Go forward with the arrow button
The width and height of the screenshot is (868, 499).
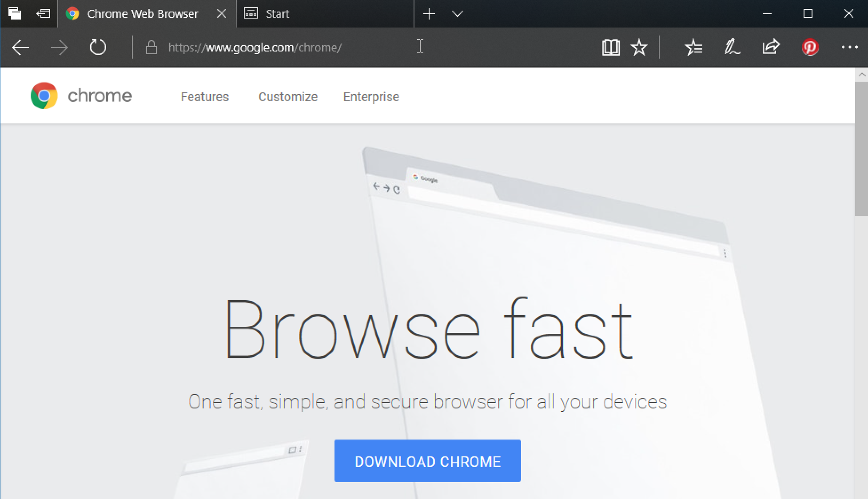pos(59,48)
